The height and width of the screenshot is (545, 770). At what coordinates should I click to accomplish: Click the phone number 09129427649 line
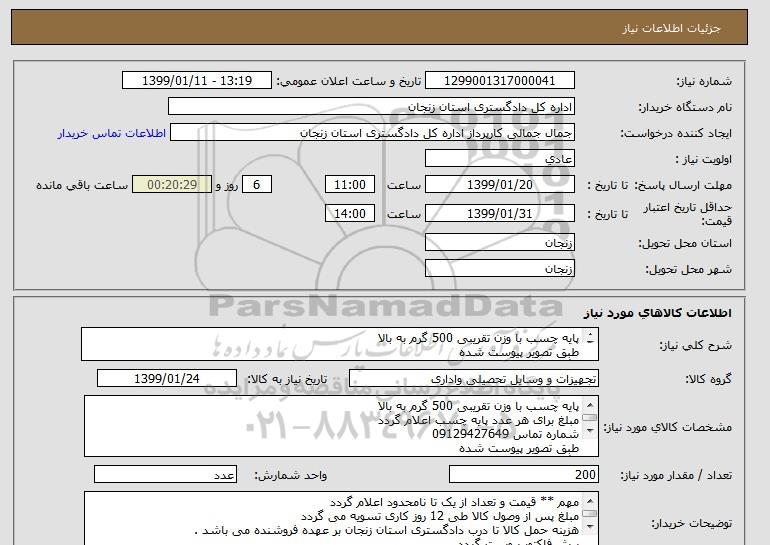point(505,435)
